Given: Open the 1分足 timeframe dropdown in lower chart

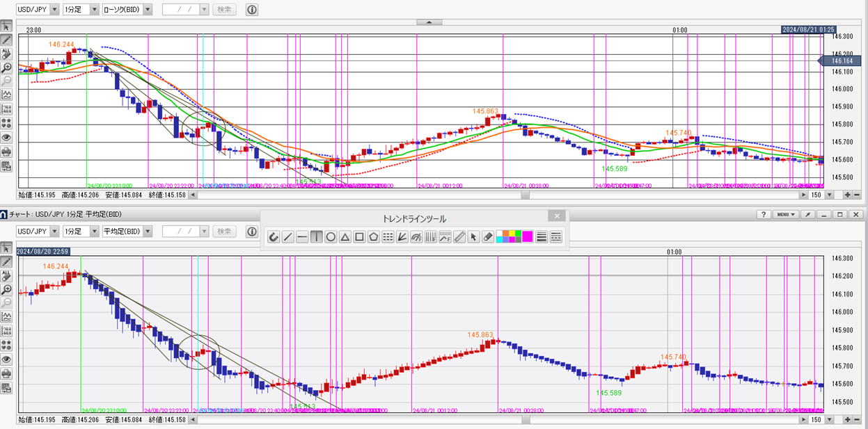Looking at the screenshot, I should (x=80, y=231).
